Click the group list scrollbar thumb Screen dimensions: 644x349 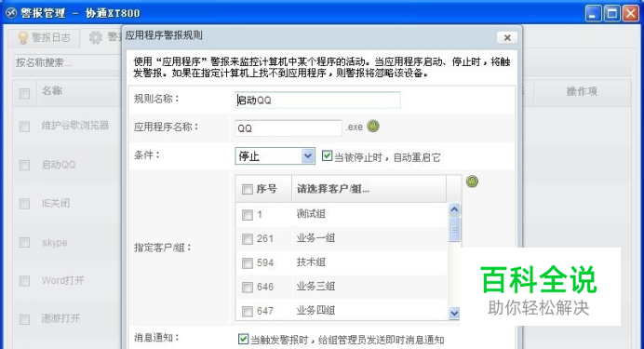tap(454, 229)
